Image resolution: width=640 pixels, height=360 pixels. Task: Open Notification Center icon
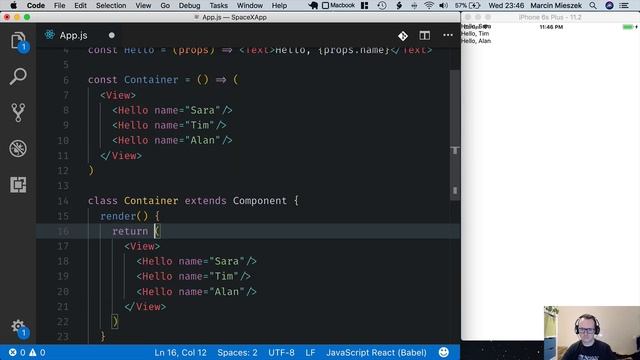[x=624, y=6]
